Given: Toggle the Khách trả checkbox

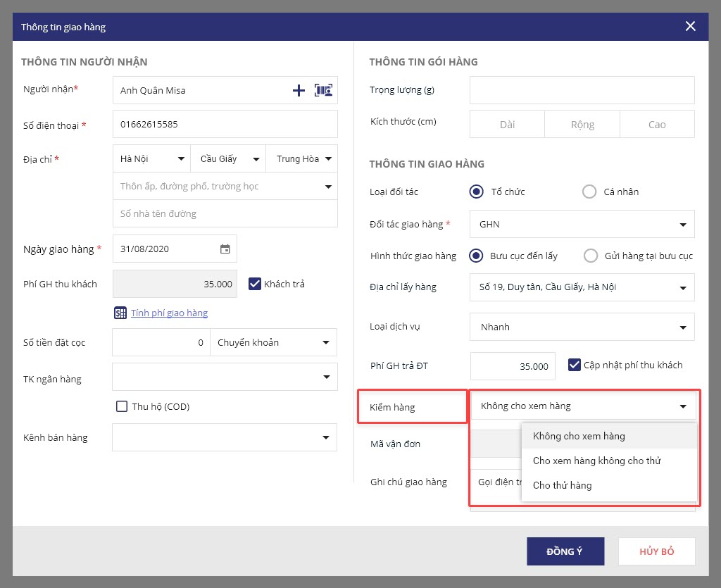Looking at the screenshot, I should tap(255, 284).
